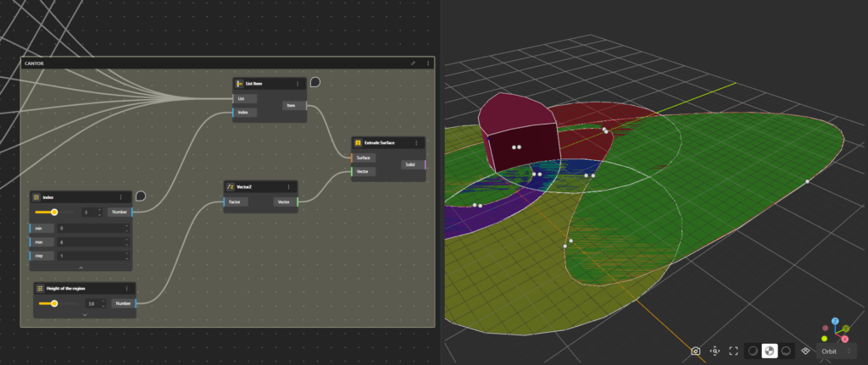Open the CANTOR group options menu
Viewport: 868px width, 365px height.
coord(428,63)
